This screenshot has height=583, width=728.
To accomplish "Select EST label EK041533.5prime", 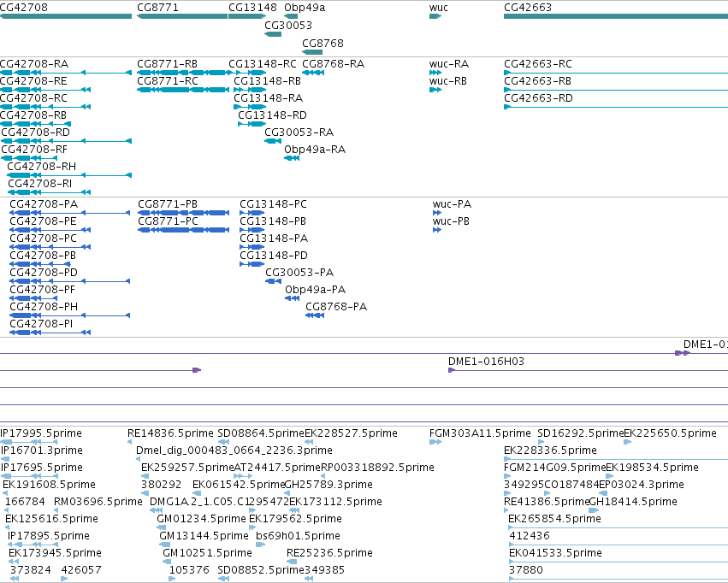I will [x=555, y=553].
